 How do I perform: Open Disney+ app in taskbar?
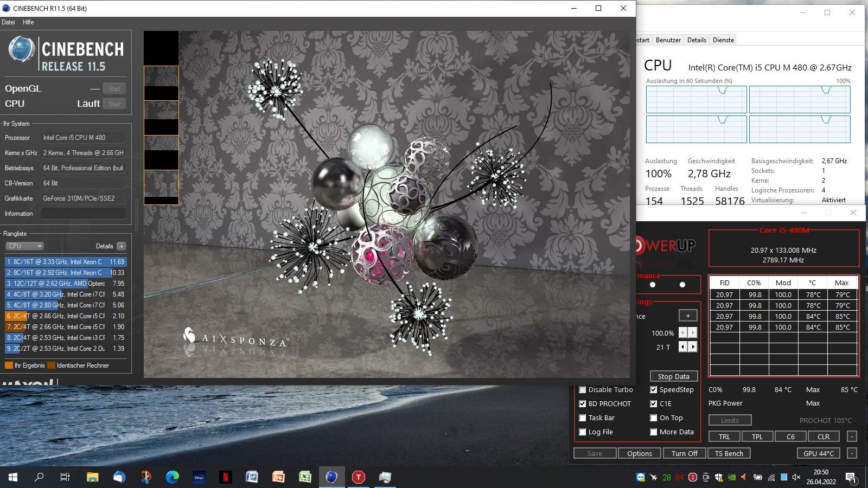(199, 477)
